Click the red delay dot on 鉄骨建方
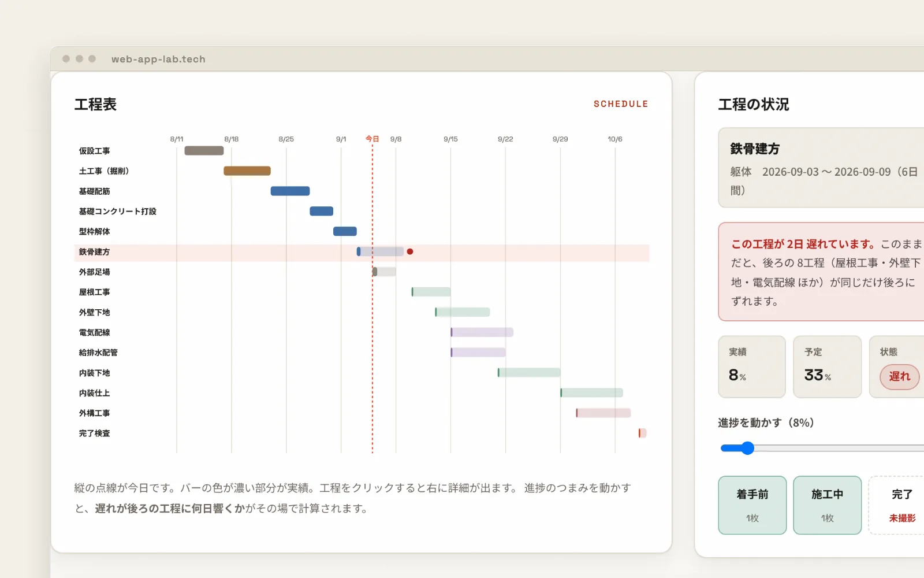 pos(410,251)
